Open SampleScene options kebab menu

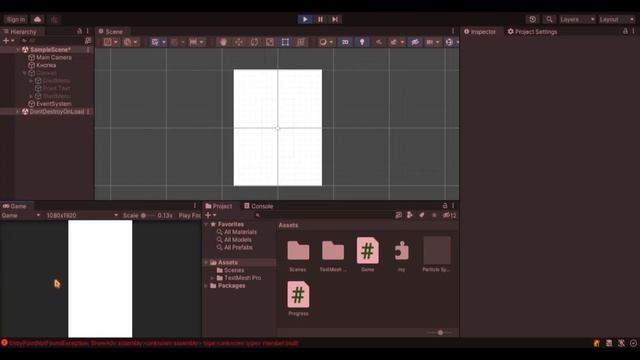[88, 50]
